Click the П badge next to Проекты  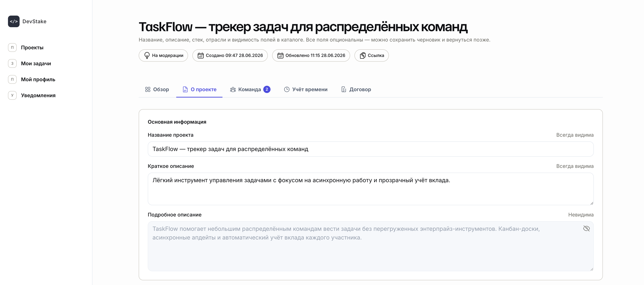[12, 47]
